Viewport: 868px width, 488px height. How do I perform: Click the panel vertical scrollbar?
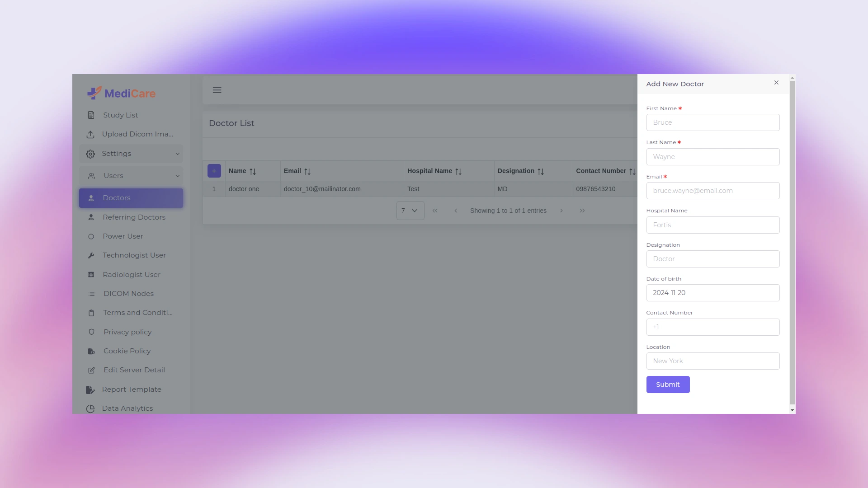(792, 244)
